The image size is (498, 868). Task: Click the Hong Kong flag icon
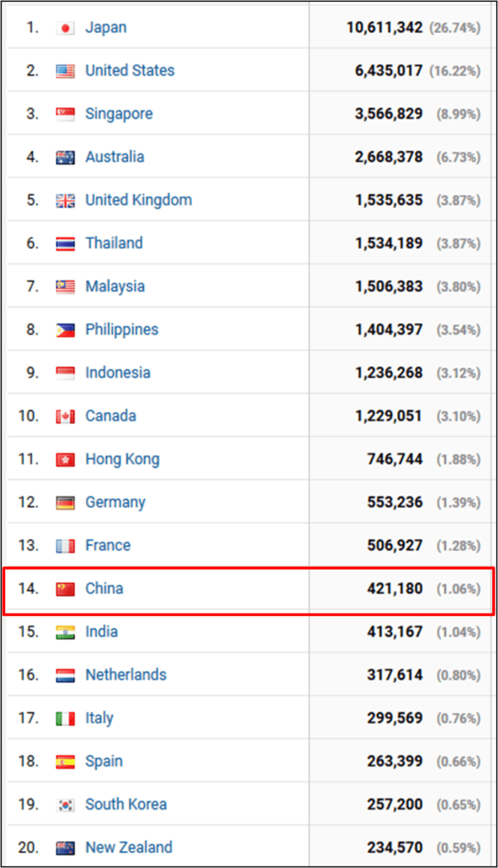coord(65,459)
